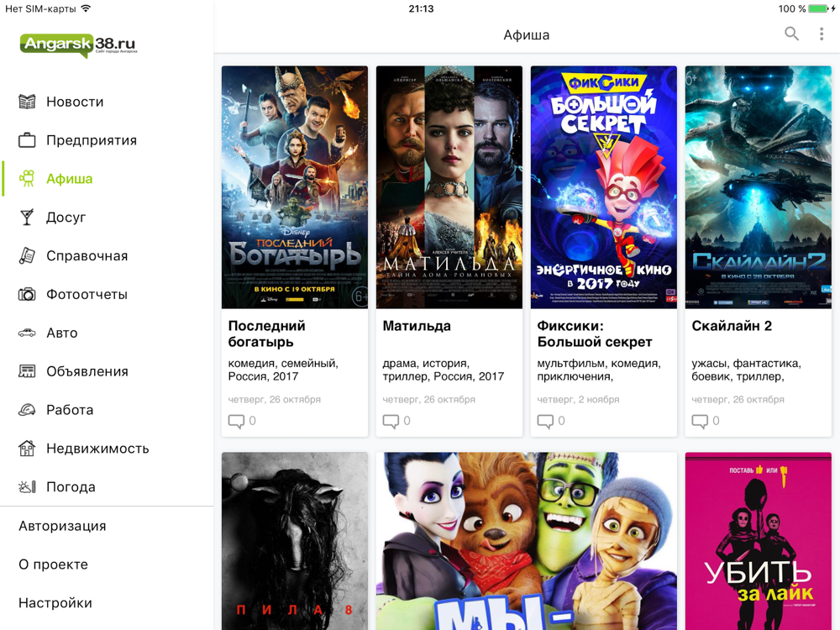840x630 pixels.
Task: Click the date under Последний богатырь
Action: 275,399
